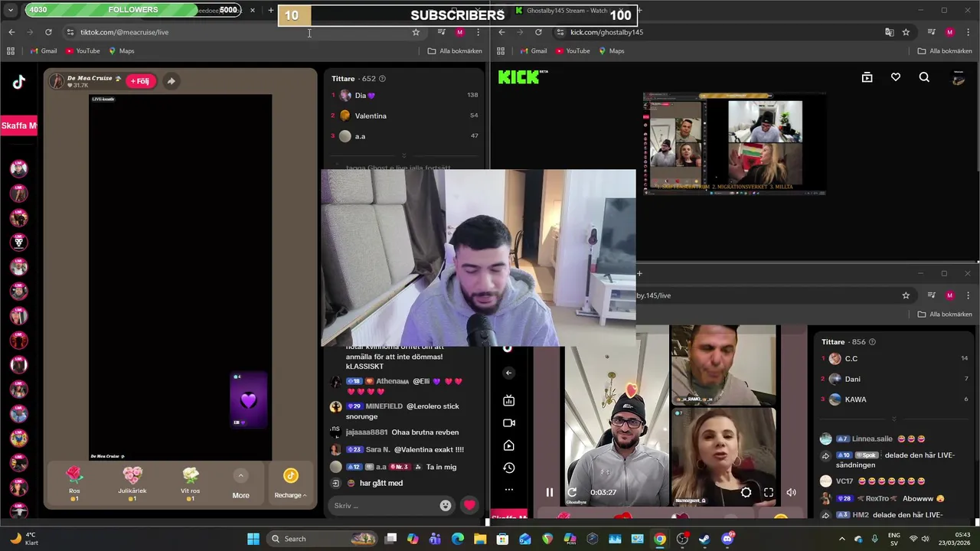Open Kick clips icon beside heart
The image size is (980, 551).
(867, 77)
